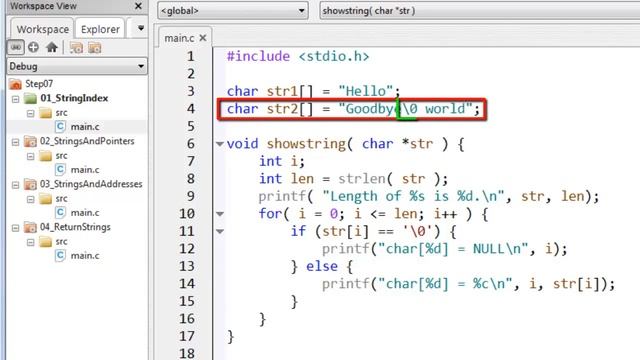640x360 pixels.
Task: Click src folder icon under 02_StringsAndPointers
Action: (x=45, y=156)
